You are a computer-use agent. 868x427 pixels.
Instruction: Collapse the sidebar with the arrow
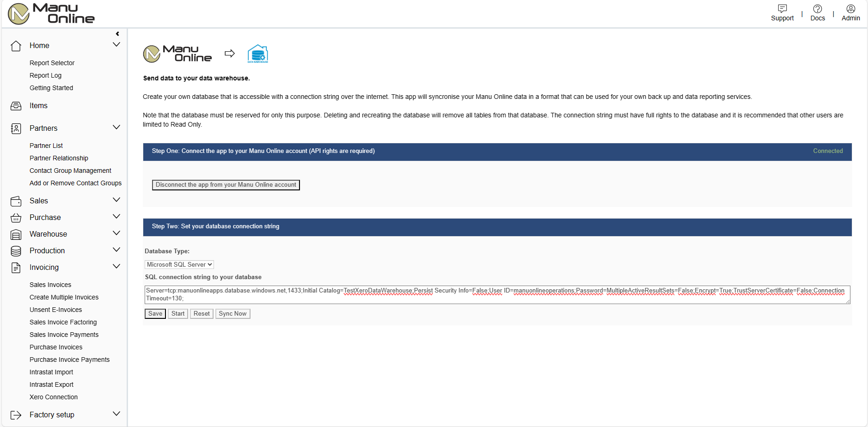(117, 34)
